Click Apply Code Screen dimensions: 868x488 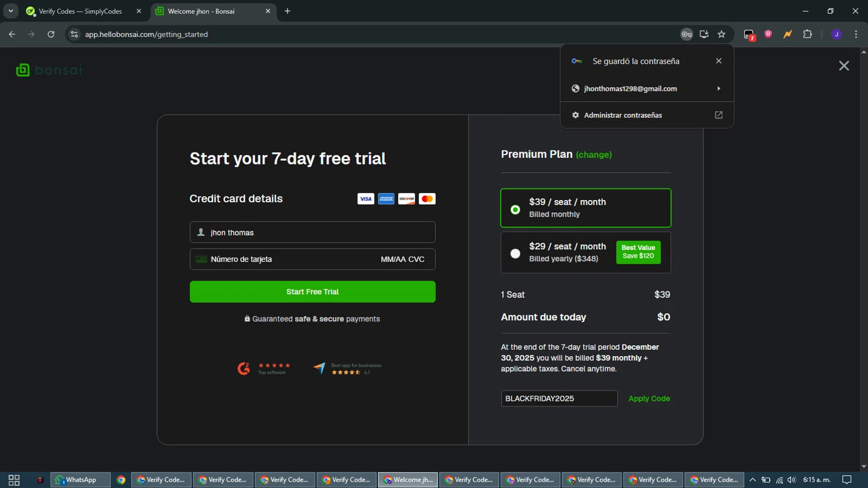(x=649, y=398)
